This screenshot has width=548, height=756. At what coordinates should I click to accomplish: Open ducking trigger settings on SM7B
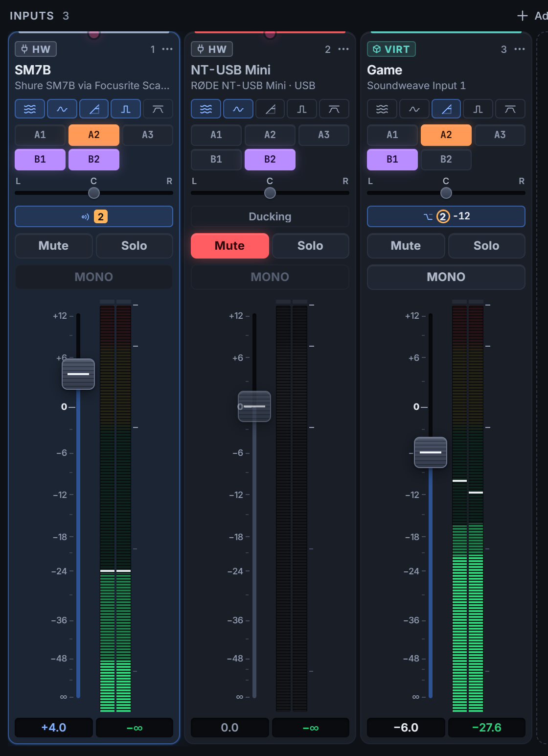(x=94, y=216)
